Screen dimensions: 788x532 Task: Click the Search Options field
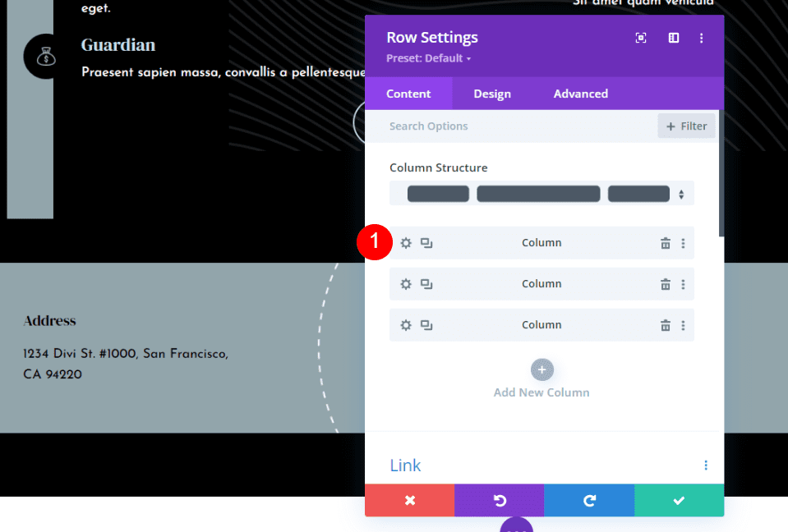(x=493, y=126)
